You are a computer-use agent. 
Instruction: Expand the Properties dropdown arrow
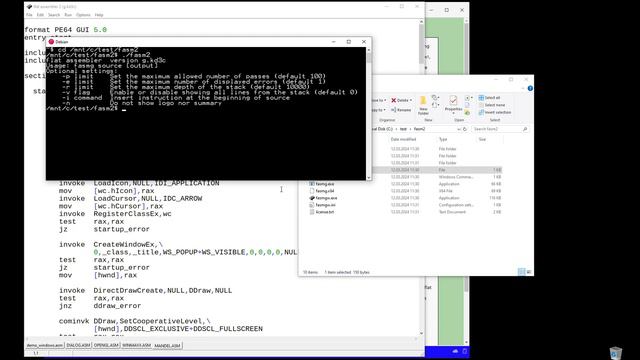pyautogui.click(x=453, y=113)
